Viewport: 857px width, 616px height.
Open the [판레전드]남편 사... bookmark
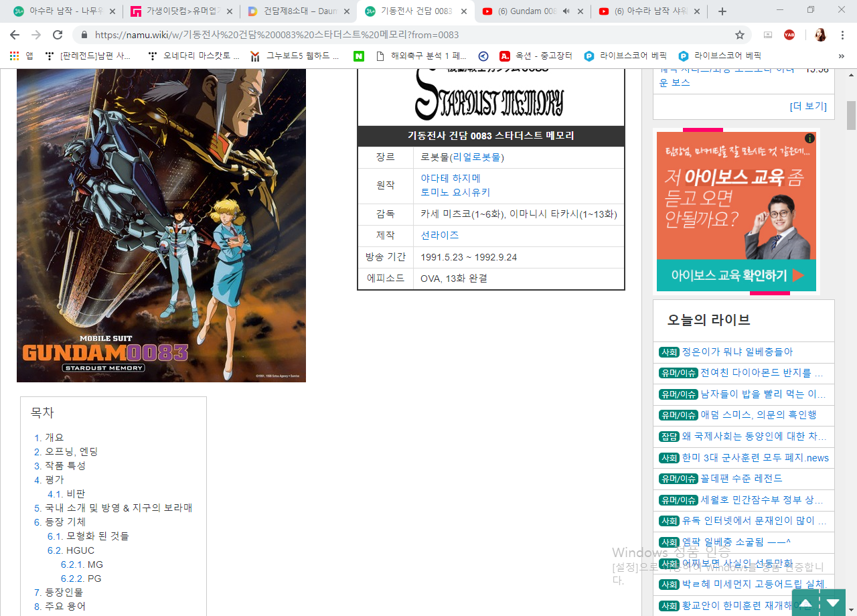(88, 56)
